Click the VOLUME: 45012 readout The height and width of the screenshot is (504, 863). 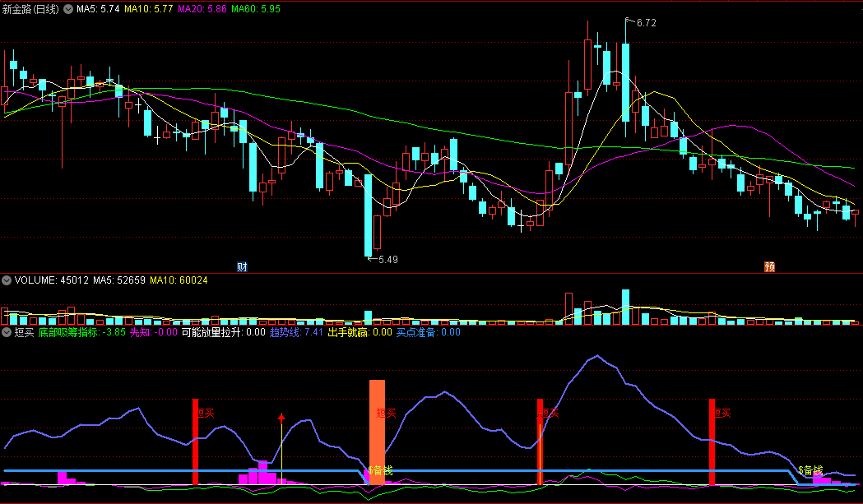click(x=52, y=280)
